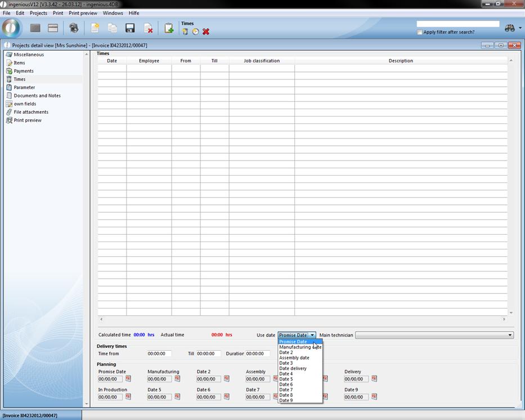Choose 'Assembly date' from the dropdown list
Image resolution: width=525 pixels, height=420 pixels.
click(294, 358)
